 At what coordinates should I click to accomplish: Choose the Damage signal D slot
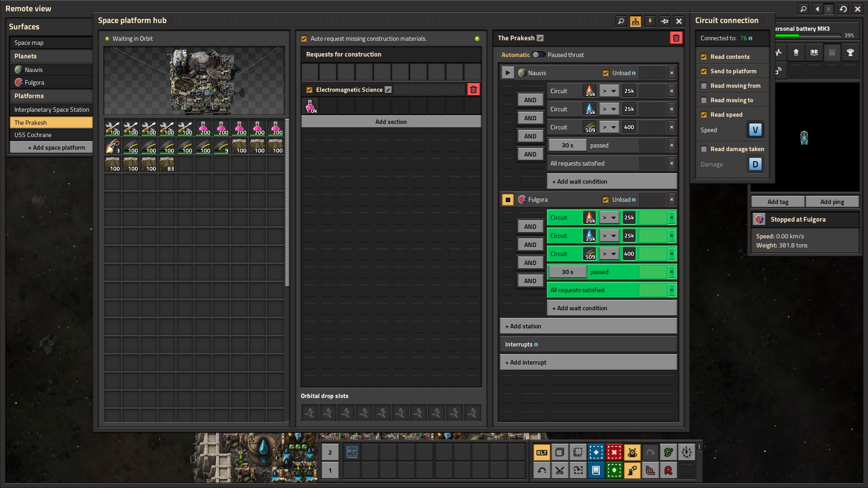[x=755, y=164]
